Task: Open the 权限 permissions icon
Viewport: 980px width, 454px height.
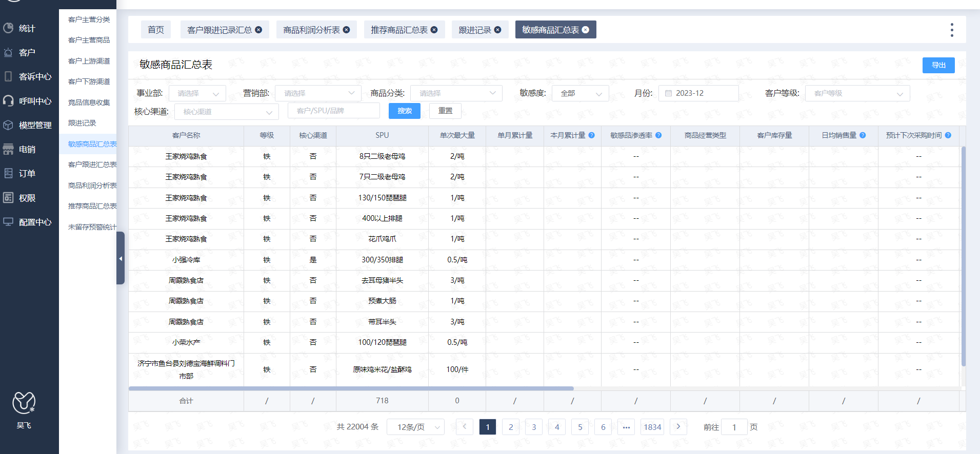Action: click(x=8, y=198)
